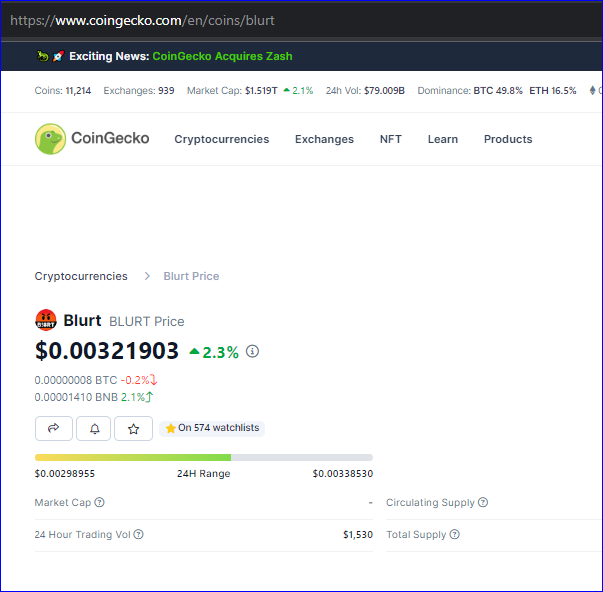
Task: Click the 24H Range progress bar
Action: click(204, 457)
